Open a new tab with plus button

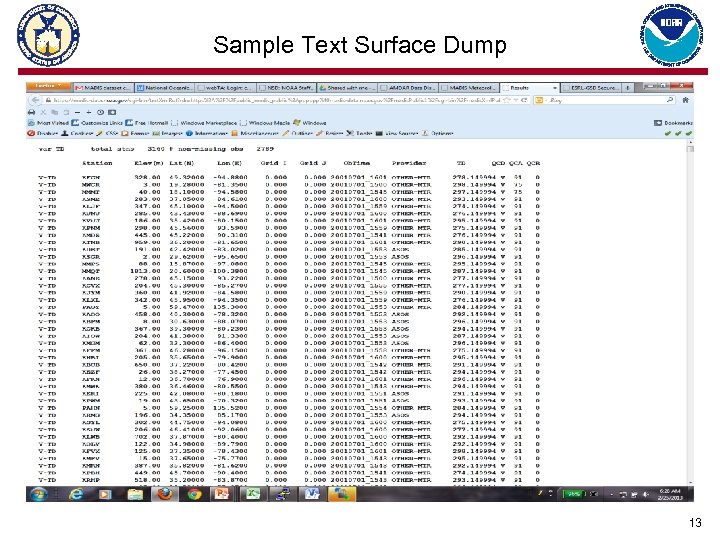click(x=628, y=87)
